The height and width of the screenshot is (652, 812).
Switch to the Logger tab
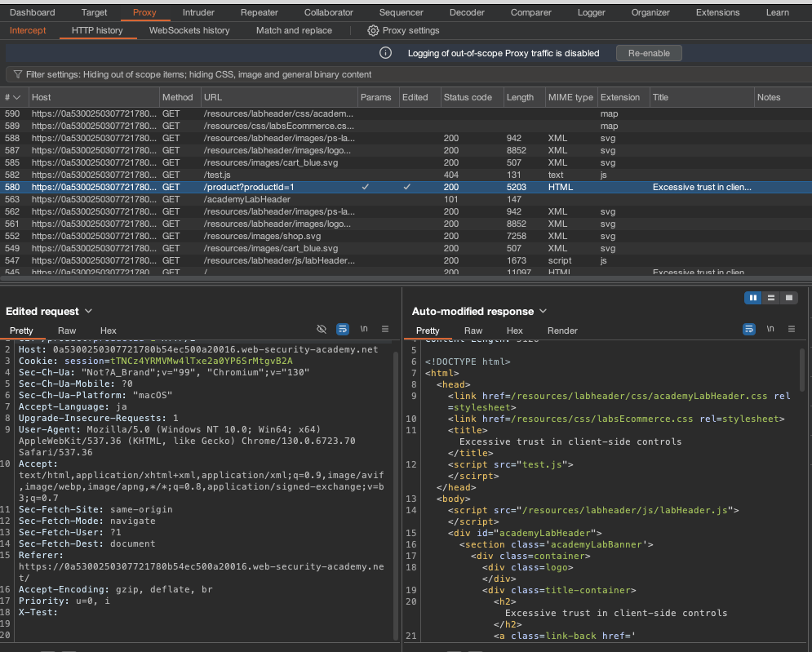click(x=592, y=12)
